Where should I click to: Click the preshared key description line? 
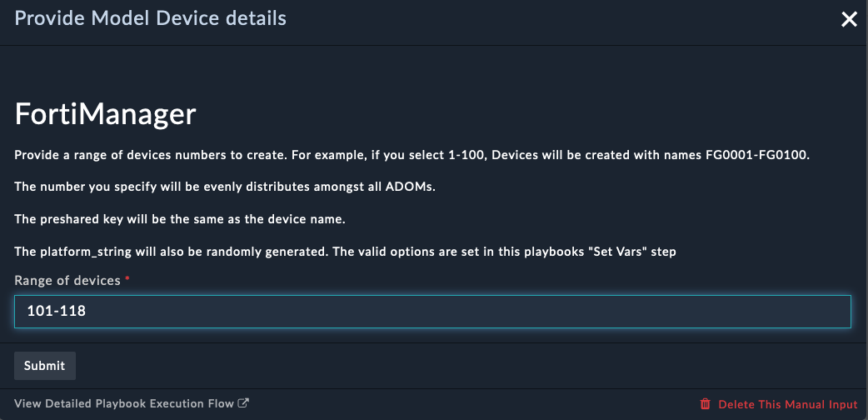[180, 219]
